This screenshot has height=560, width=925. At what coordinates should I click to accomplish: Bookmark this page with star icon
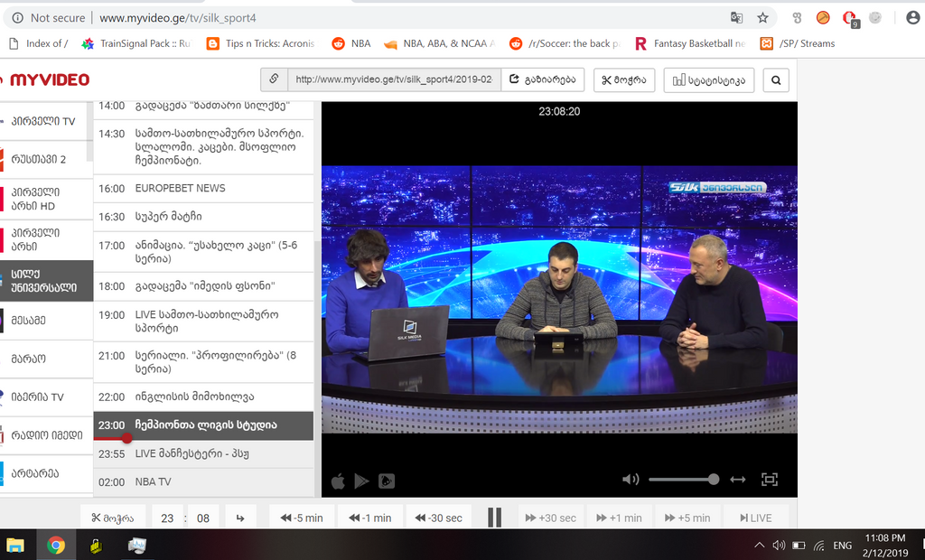tap(762, 18)
